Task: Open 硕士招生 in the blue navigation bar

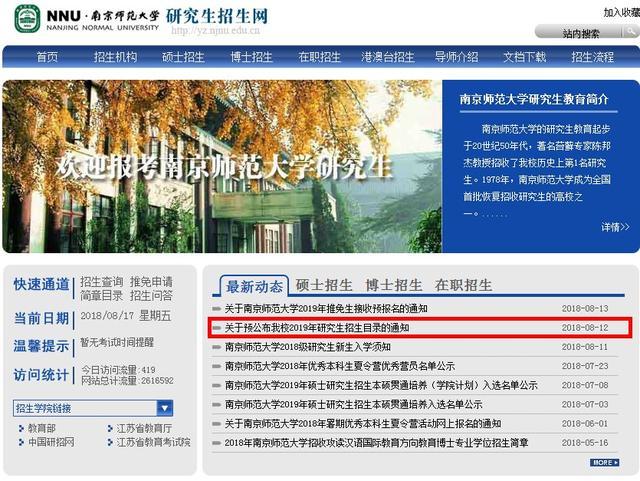Action: click(x=183, y=57)
